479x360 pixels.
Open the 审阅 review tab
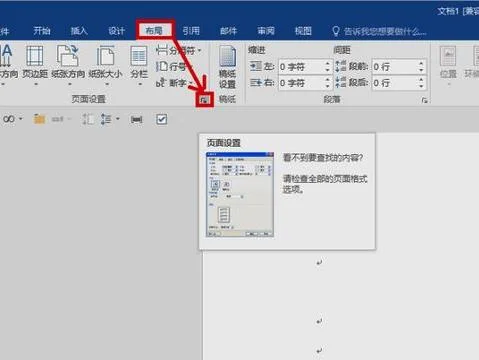point(266,31)
